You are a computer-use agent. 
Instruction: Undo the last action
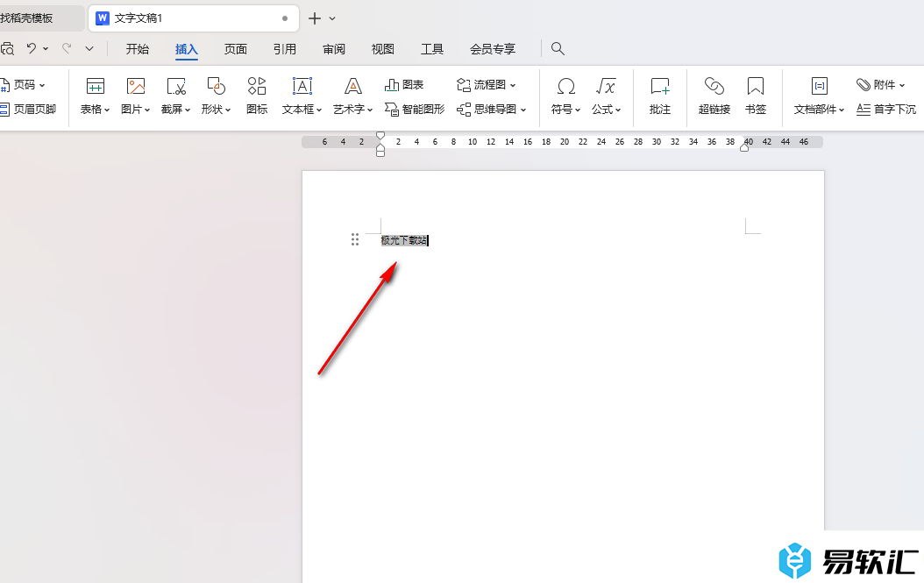click(x=32, y=48)
